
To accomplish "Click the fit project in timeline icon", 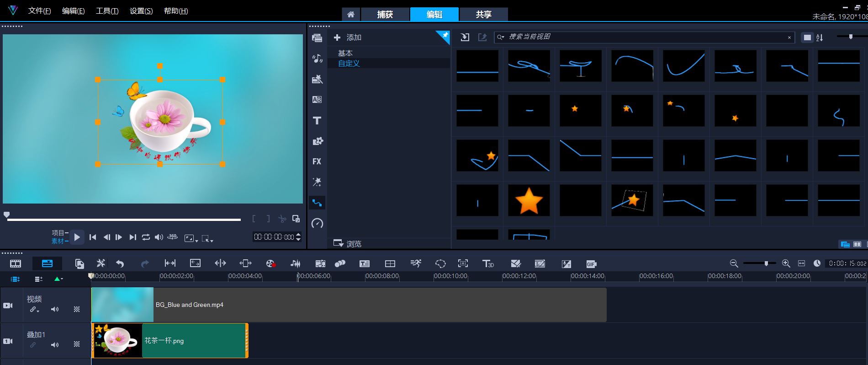I will click(801, 263).
